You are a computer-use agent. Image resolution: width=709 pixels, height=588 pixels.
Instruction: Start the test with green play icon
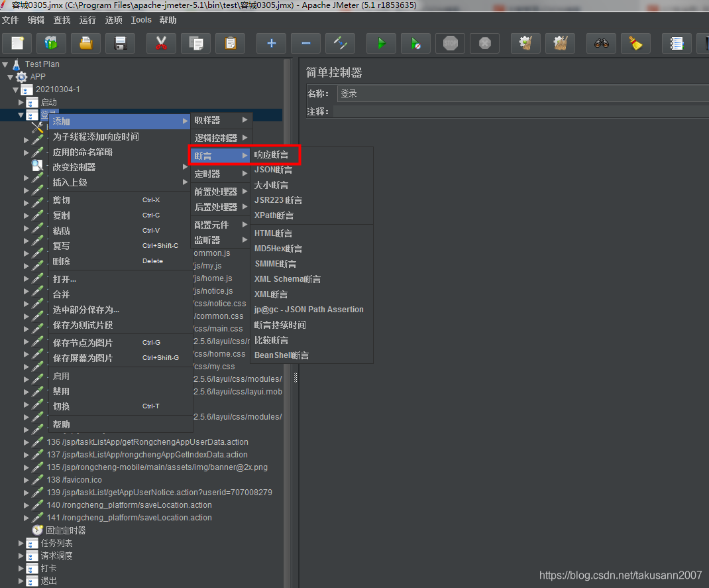pyautogui.click(x=381, y=44)
